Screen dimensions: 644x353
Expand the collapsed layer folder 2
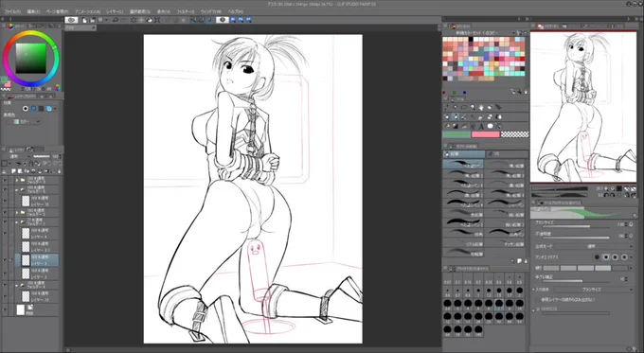pos(17,213)
